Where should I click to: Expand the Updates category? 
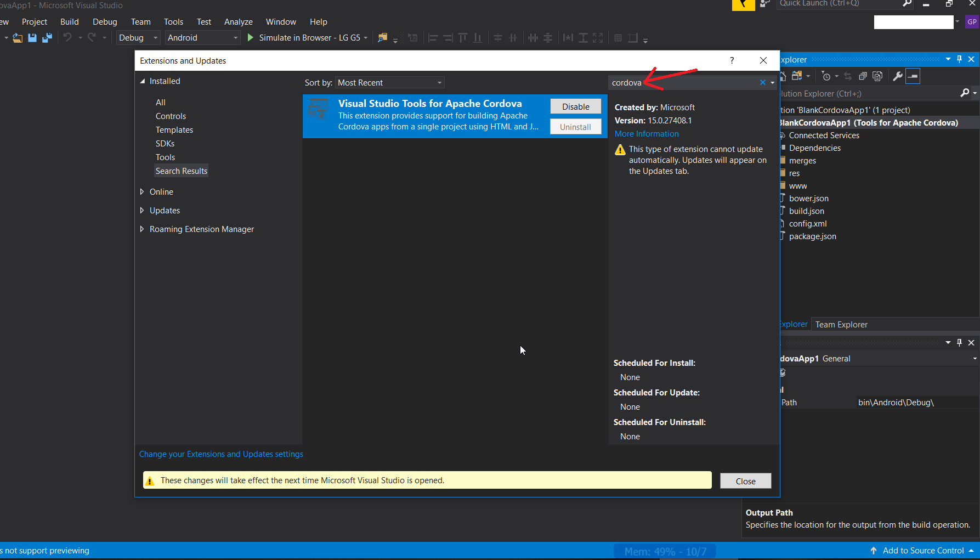pyautogui.click(x=142, y=211)
